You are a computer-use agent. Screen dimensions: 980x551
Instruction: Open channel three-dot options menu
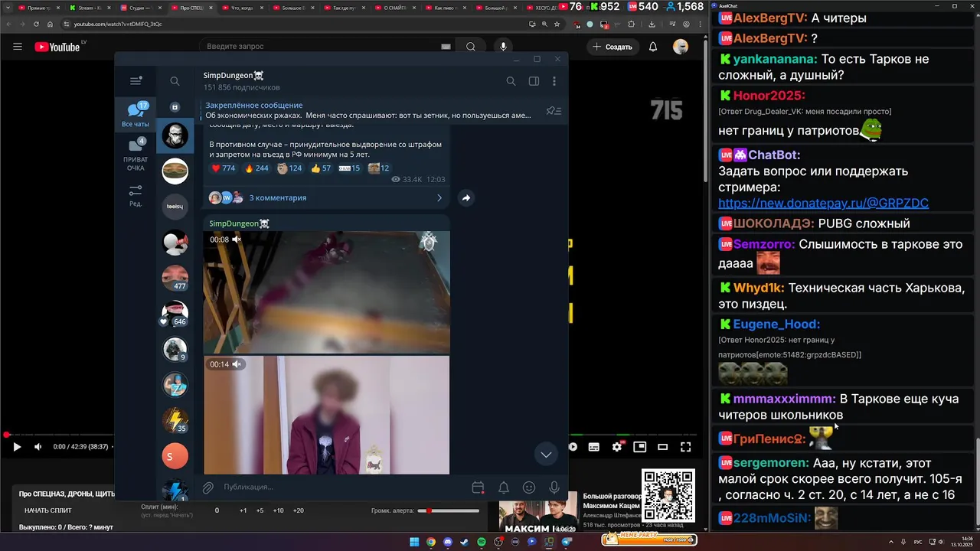point(554,81)
